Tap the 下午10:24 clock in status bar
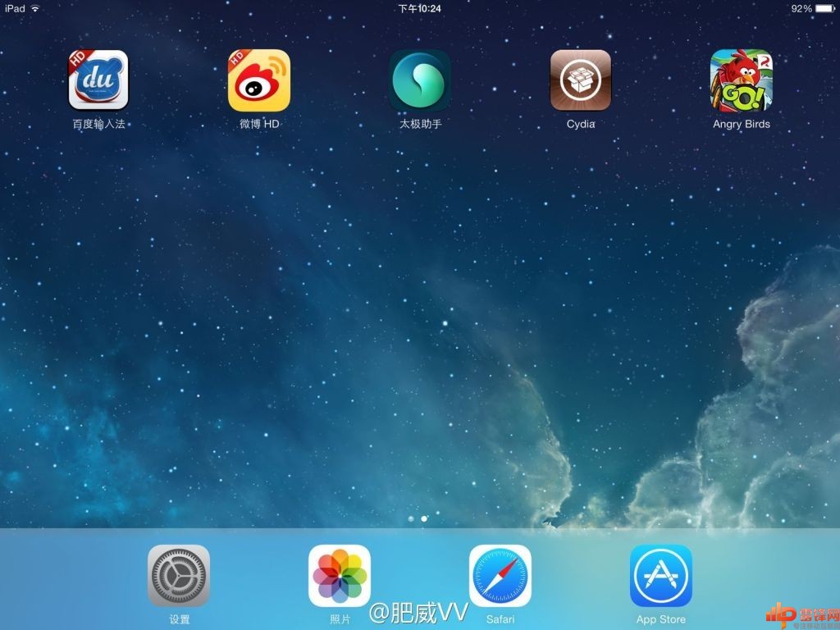 tap(419, 8)
